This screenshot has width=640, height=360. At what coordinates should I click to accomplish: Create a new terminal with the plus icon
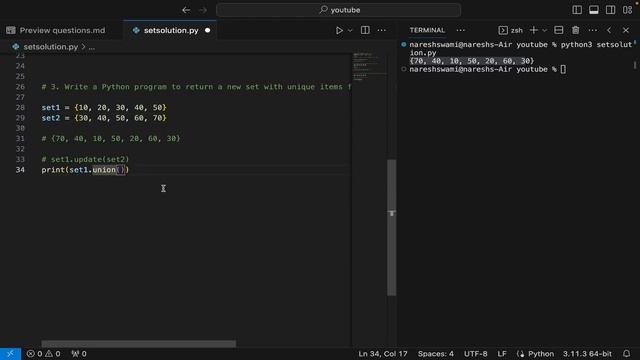click(x=533, y=30)
